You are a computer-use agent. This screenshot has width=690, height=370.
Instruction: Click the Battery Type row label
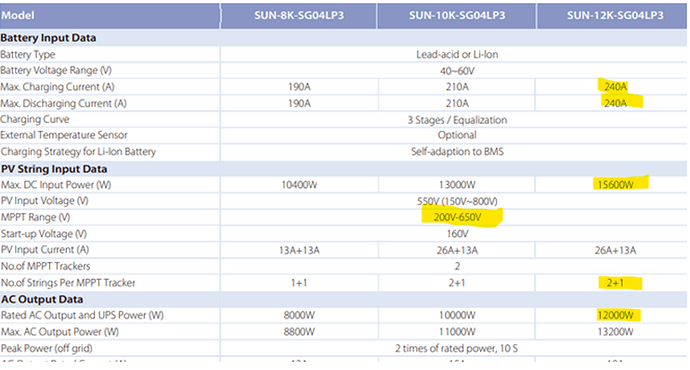[x=28, y=55]
